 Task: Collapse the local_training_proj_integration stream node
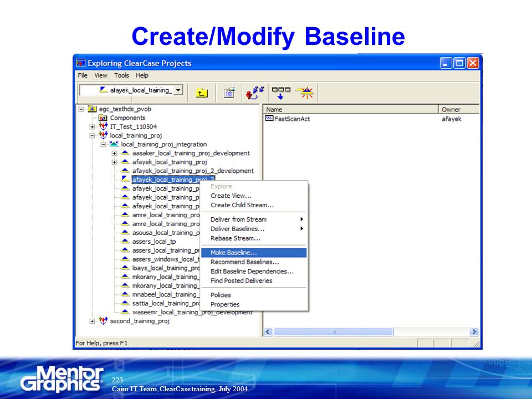pos(103,145)
